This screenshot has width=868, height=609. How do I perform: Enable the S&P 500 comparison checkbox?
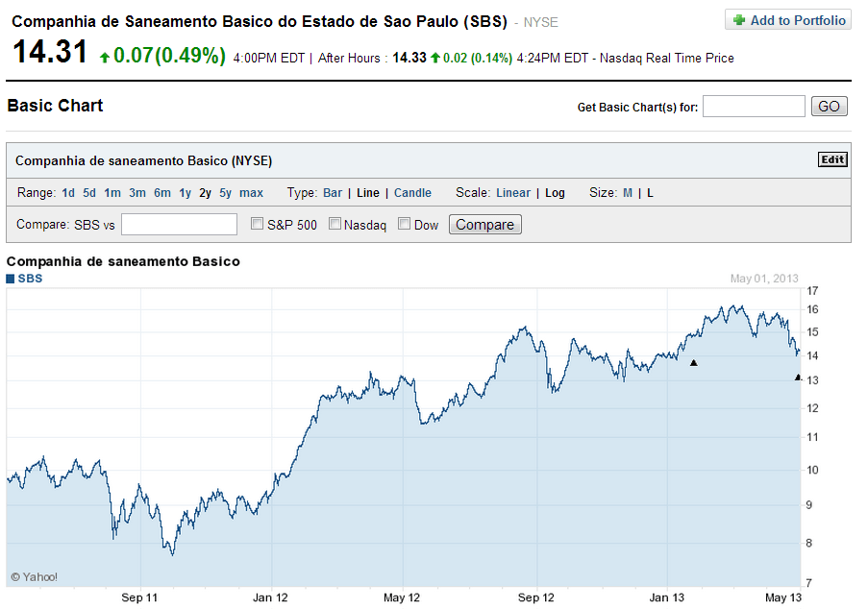(x=257, y=224)
